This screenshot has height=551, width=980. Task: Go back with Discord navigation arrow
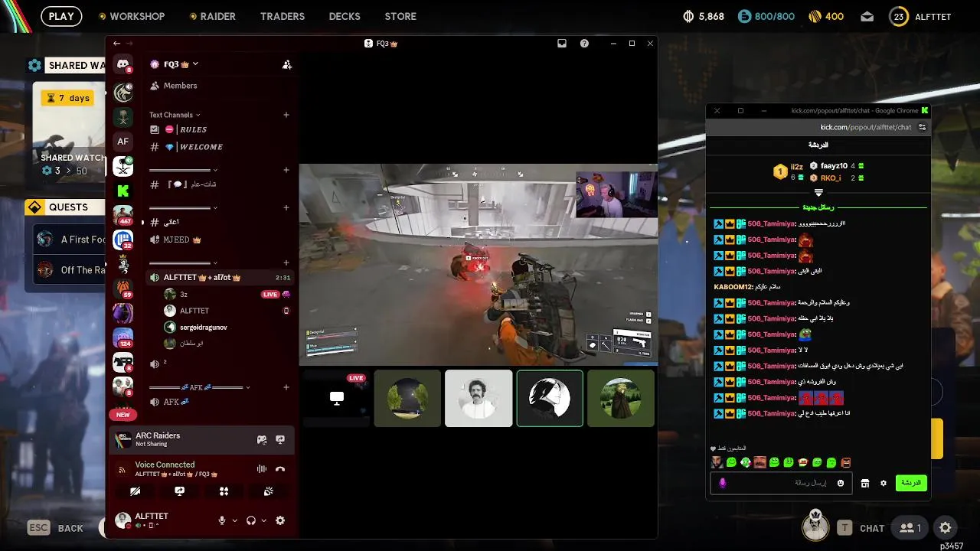tap(116, 44)
